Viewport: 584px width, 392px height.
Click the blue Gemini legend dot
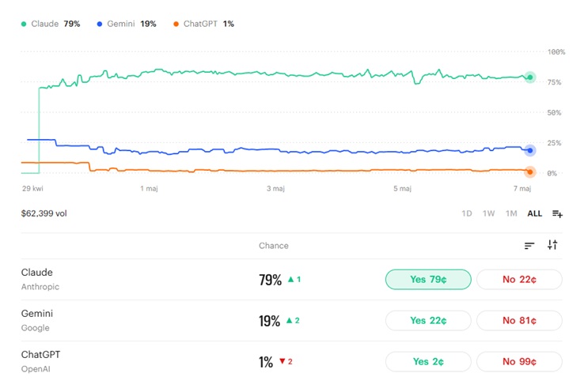100,24
